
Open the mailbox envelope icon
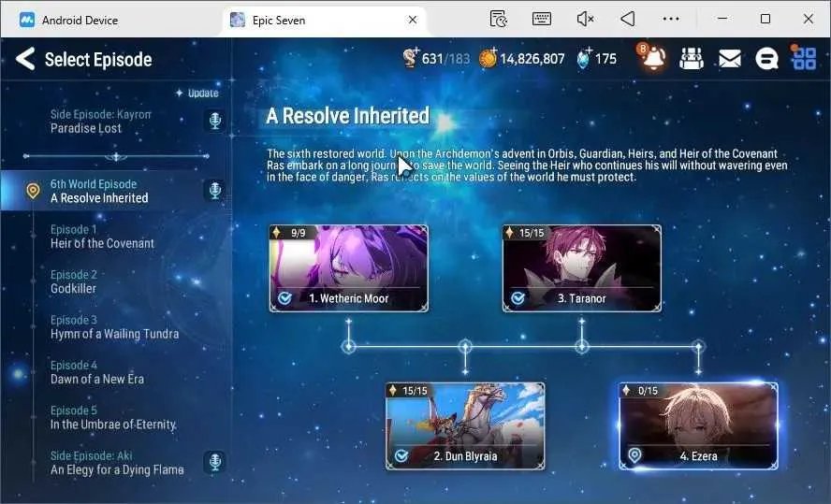click(x=730, y=58)
